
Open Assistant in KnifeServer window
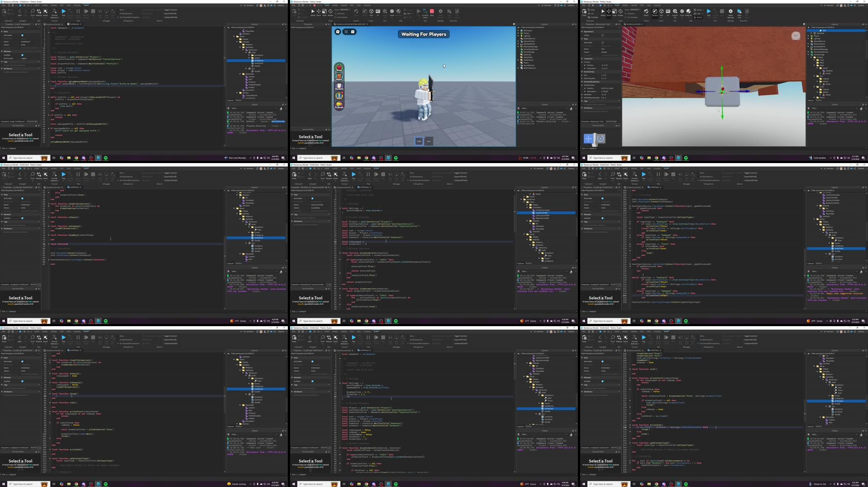(x=249, y=5)
